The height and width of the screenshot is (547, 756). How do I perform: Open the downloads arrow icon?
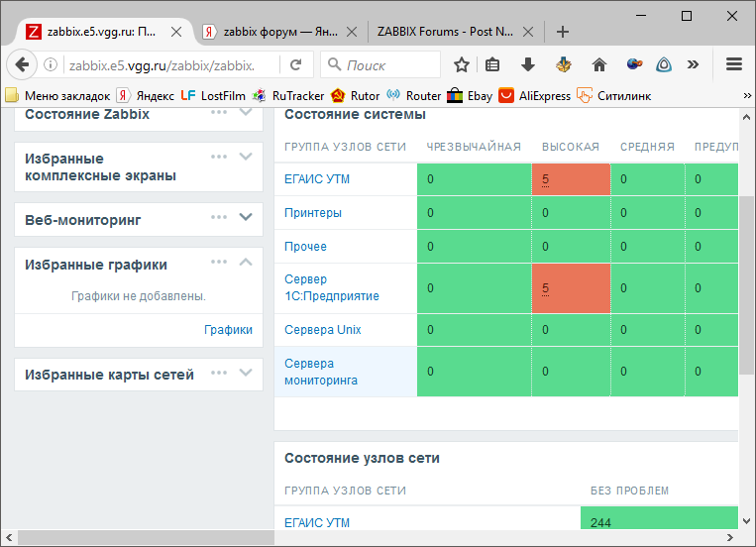pyautogui.click(x=528, y=65)
